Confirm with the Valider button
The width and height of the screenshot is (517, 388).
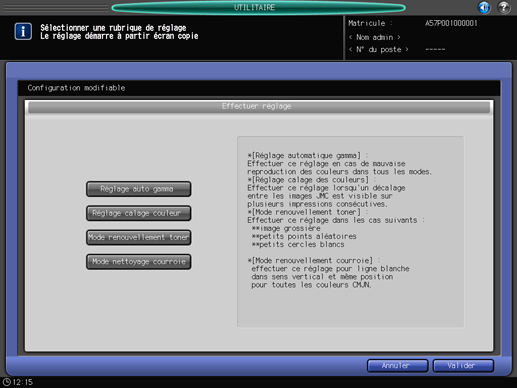tap(463, 366)
